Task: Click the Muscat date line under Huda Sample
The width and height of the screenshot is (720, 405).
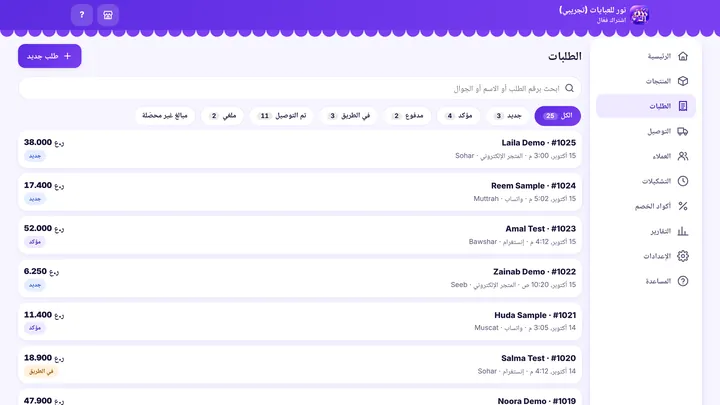Action: tap(525, 328)
